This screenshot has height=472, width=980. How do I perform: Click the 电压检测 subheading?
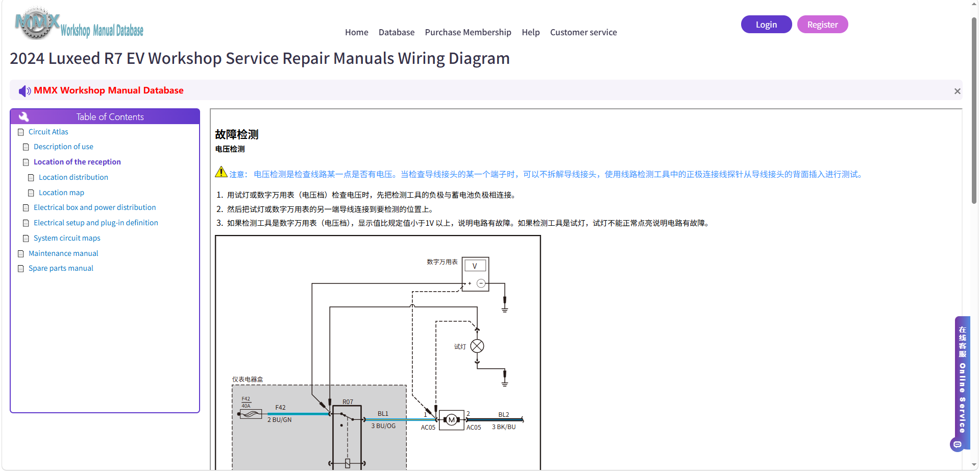(230, 149)
